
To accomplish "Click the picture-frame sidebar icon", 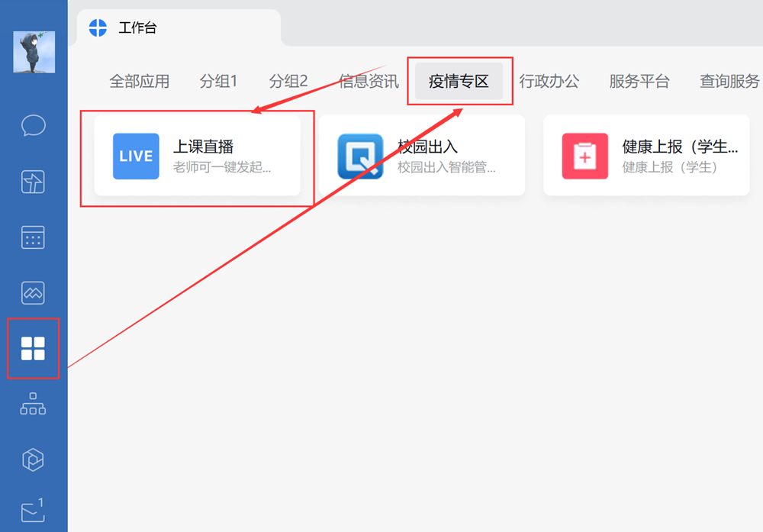I will tap(34, 292).
